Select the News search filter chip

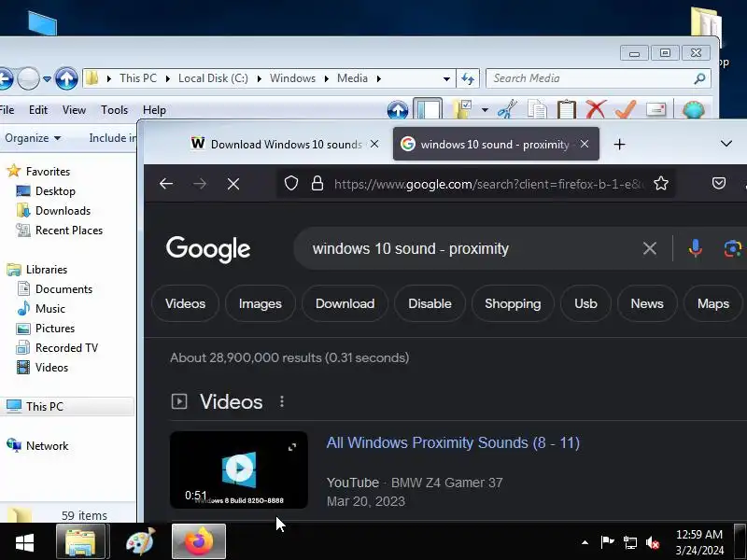tap(647, 303)
